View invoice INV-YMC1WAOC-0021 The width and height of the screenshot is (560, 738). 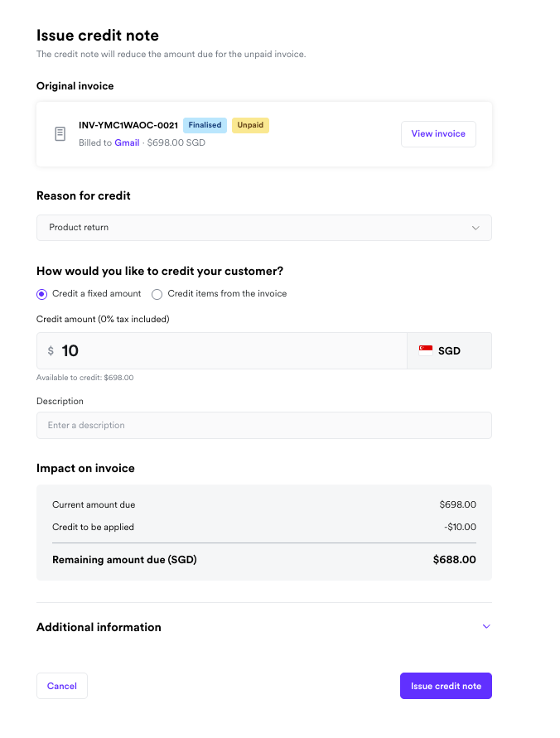[x=437, y=133]
